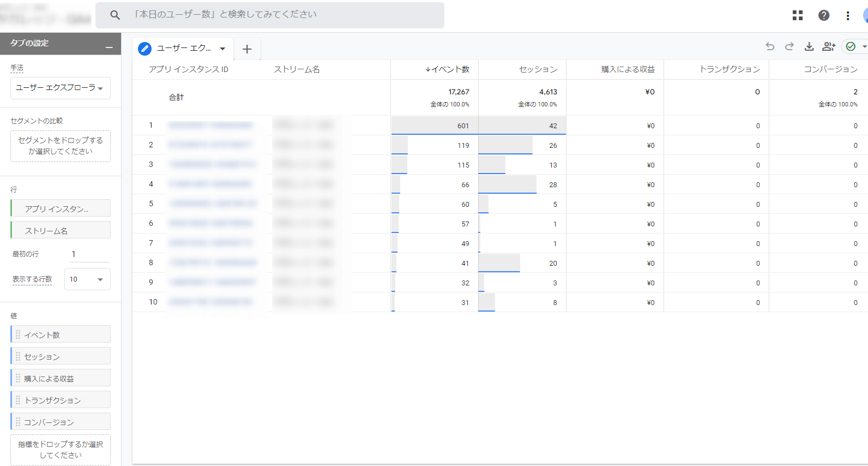Grab the トランザクション drag handle
Image resolution: width=868 pixels, height=466 pixels.
(18, 400)
